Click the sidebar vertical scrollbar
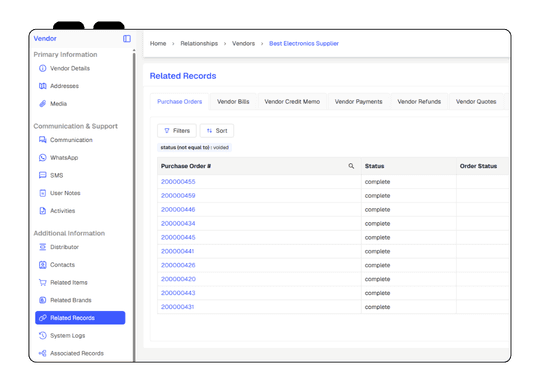This screenshot has height=384, width=540. tap(134, 207)
